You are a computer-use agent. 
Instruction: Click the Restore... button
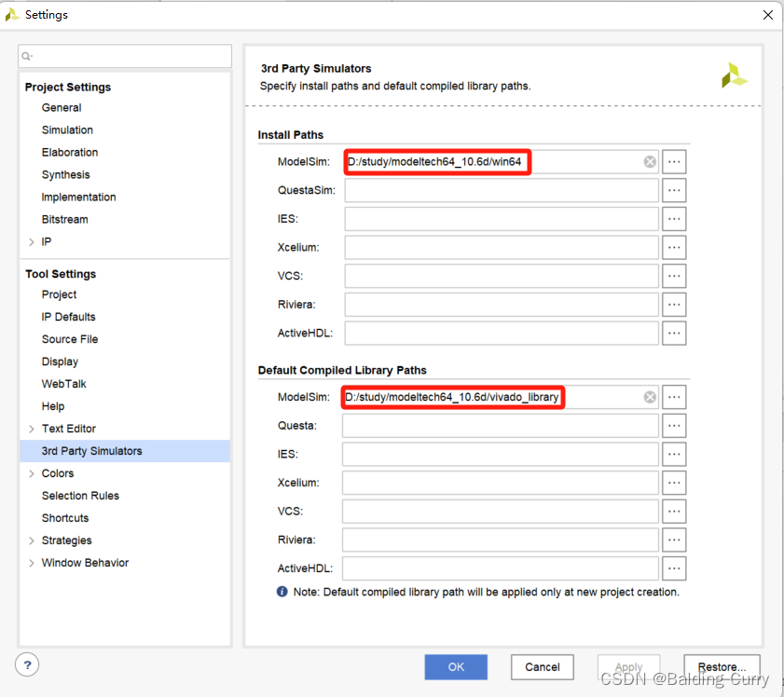(722, 667)
